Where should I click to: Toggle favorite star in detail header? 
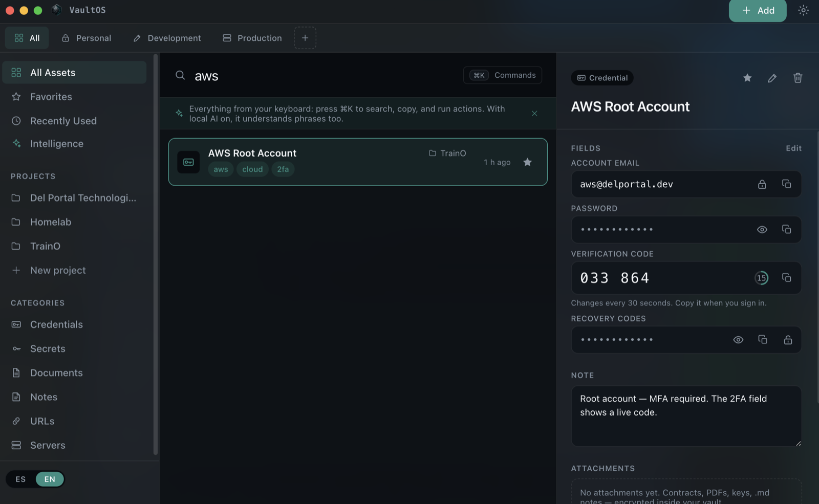pyautogui.click(x=747, y=78)
